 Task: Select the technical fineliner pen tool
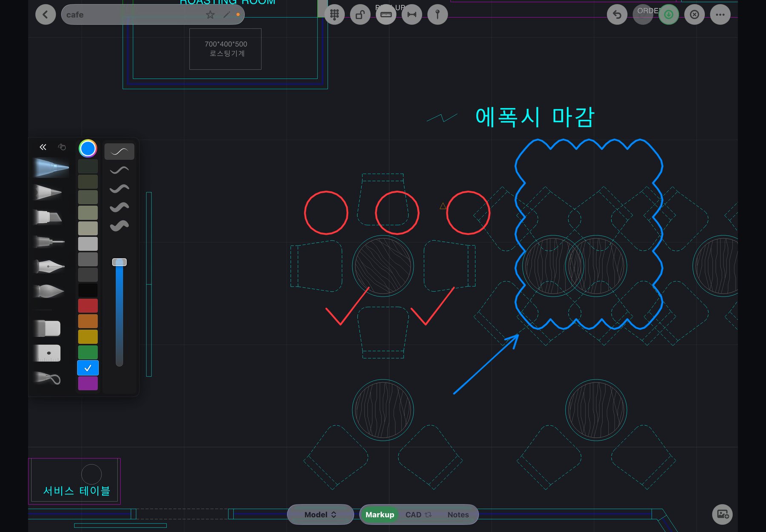point(49,242)
